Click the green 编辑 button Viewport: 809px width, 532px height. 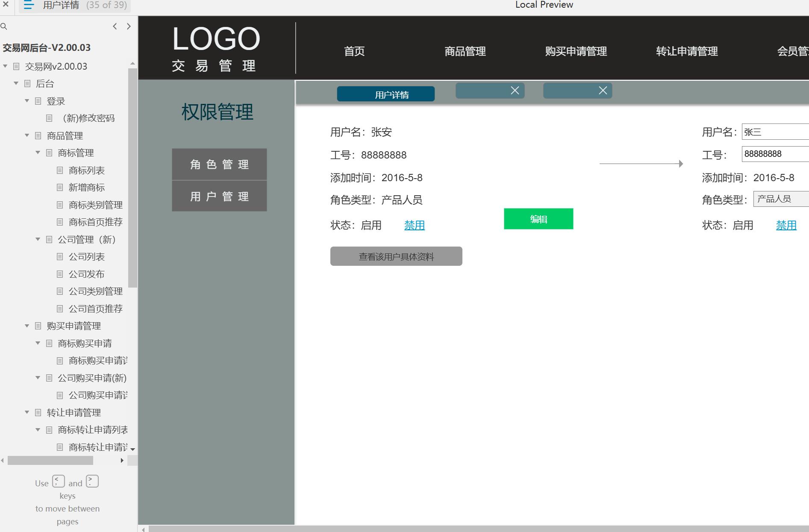[538, 219]
